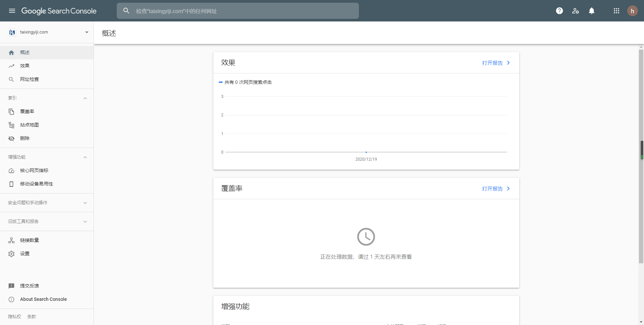Open users and permissions icon
Viewport: 644px width, 325px height.
(575, 11)
